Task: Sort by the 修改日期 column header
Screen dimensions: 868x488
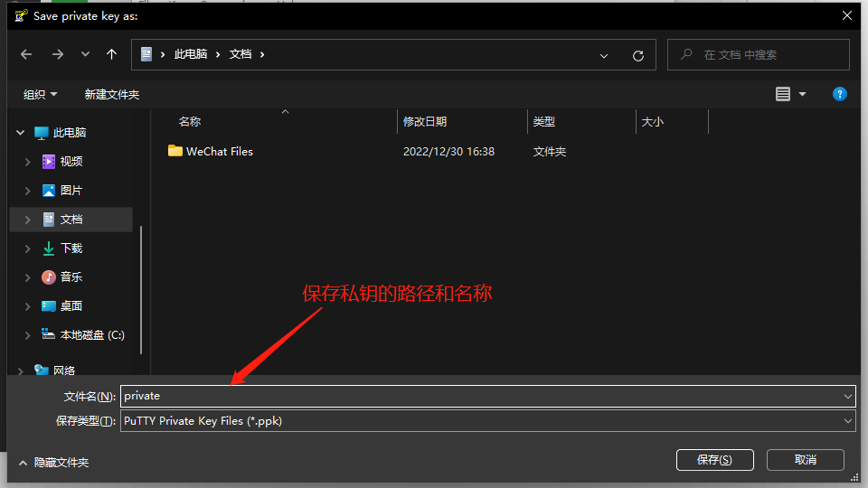Action: click(x=425, y=121)
